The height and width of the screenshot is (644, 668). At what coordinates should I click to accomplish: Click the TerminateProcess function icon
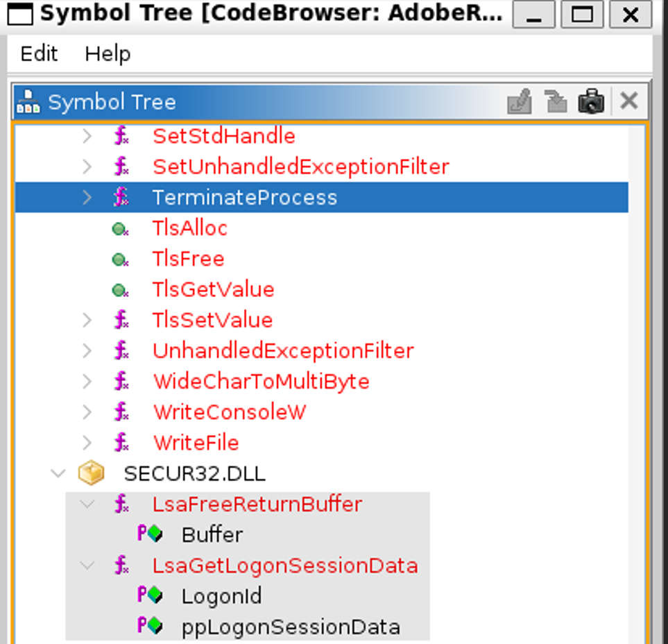click(x=121, y=198)
